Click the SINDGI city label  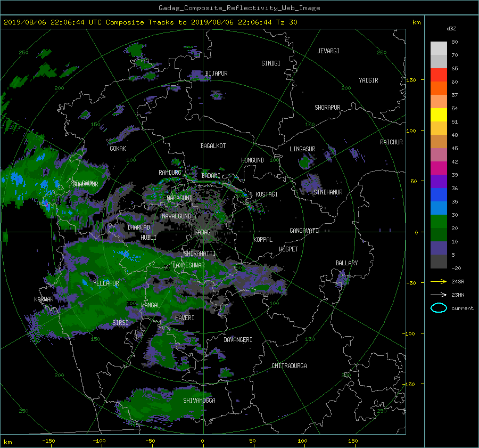[271, 63]
